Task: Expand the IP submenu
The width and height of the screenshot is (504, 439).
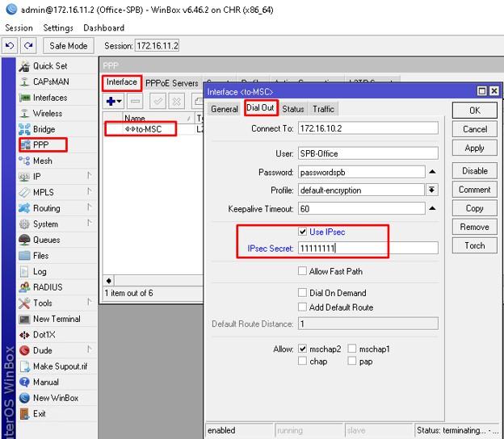Action: (x=89, y=176)
